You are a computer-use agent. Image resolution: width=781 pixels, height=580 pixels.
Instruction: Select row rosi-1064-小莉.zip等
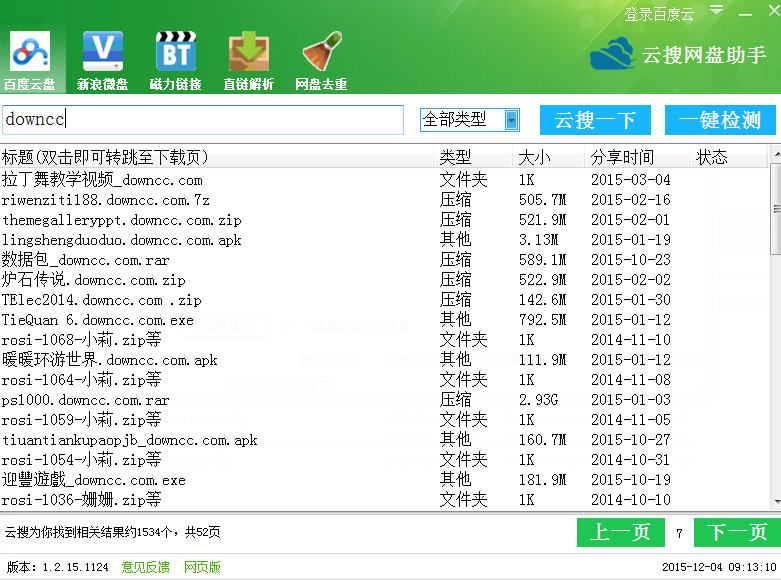384,380
